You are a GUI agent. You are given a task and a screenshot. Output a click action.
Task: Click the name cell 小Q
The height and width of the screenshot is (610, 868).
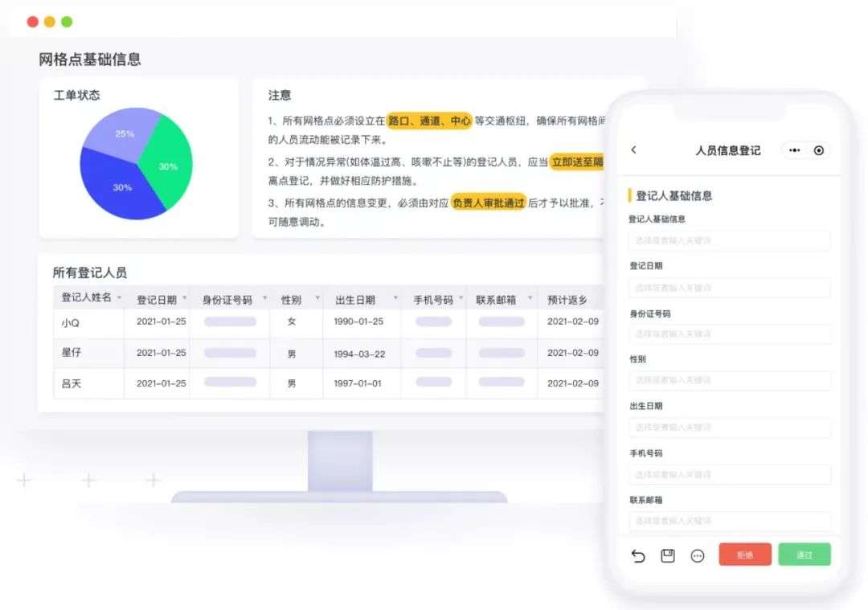pyautogui.click(x=70, y=323)
